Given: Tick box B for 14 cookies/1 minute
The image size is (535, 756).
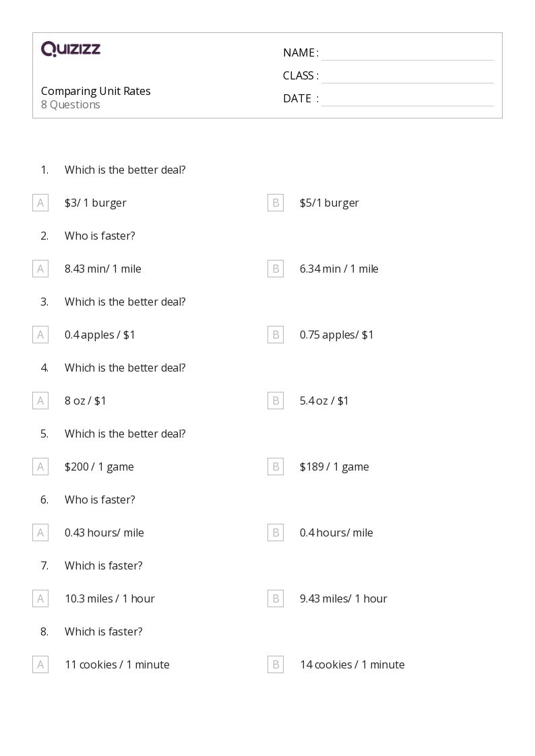Looking at the screenshot, I should (x=276, y=665).
